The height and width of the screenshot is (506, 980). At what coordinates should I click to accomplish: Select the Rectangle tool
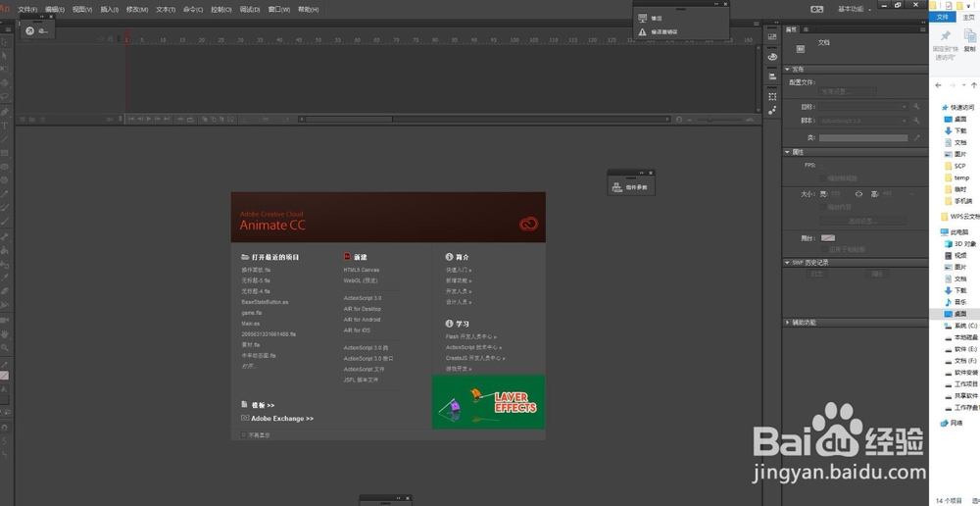coord(4,153)
